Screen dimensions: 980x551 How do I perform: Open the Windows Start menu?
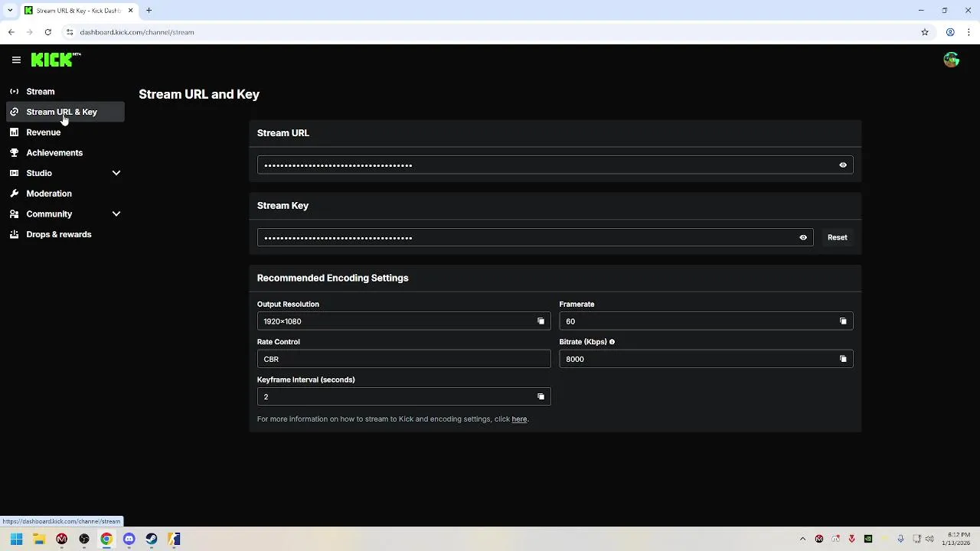(16, 539)
